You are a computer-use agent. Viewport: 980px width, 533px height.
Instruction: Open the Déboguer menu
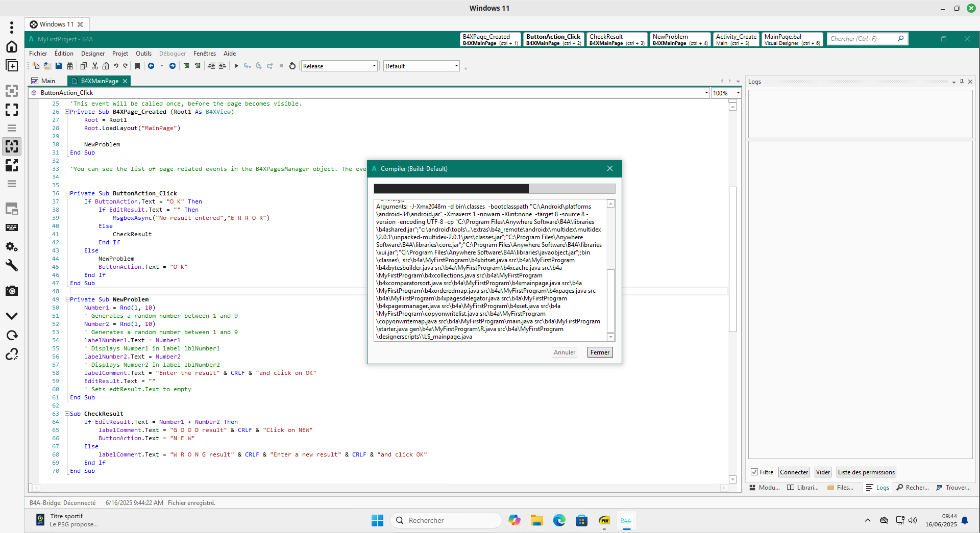click(x=172, y=53)
